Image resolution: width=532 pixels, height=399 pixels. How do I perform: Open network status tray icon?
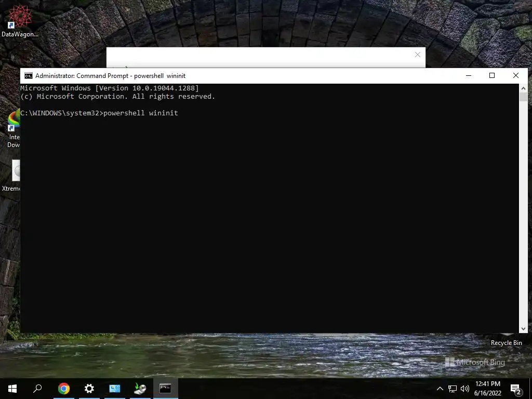click(453, 389)
